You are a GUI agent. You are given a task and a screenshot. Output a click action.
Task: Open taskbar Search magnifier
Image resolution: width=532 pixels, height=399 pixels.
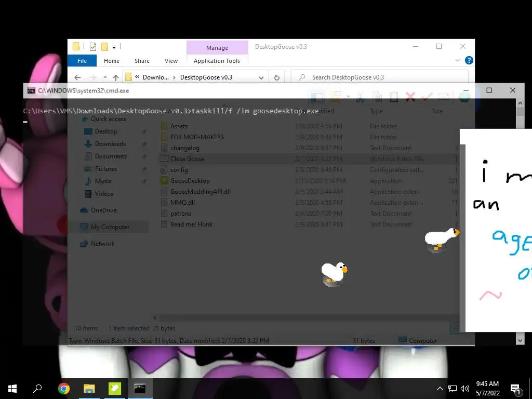(37, 389)
